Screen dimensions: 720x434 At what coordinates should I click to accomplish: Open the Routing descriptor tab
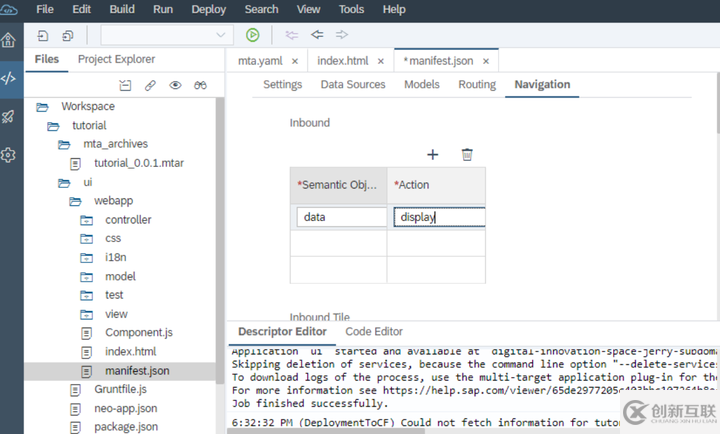coord(477,85)
